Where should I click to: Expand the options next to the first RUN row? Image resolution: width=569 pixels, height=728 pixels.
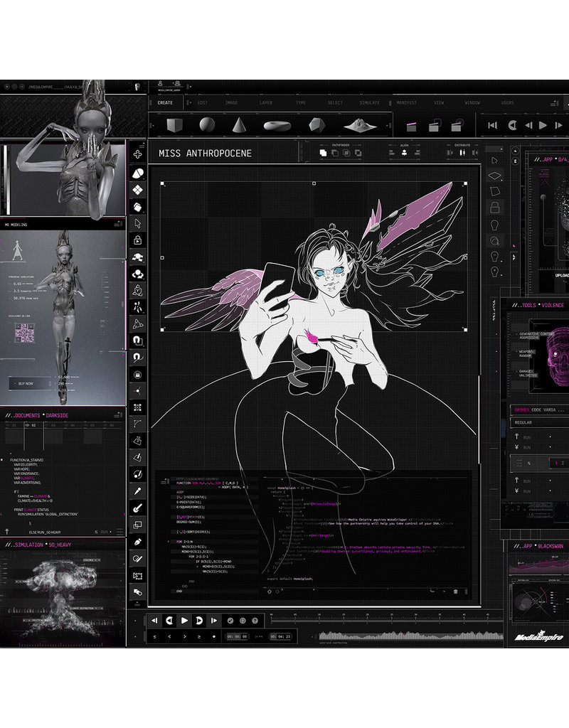(549, 436)
